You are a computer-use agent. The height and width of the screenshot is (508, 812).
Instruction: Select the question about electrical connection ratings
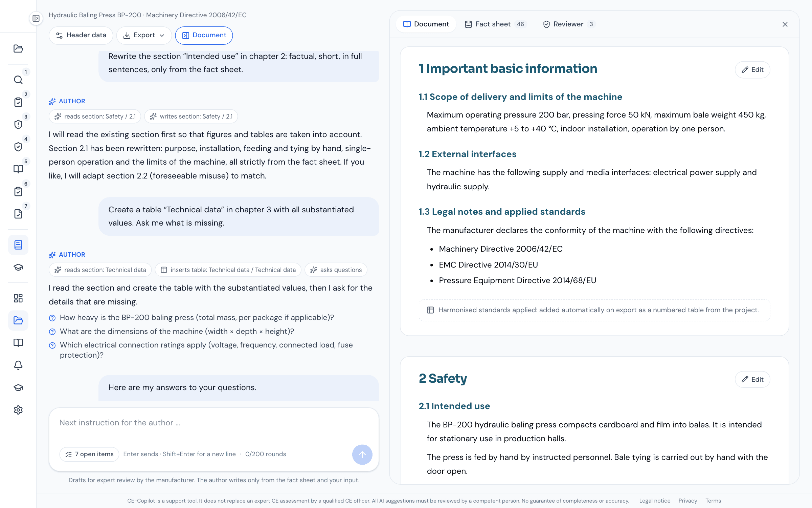[x=206, y=350]
